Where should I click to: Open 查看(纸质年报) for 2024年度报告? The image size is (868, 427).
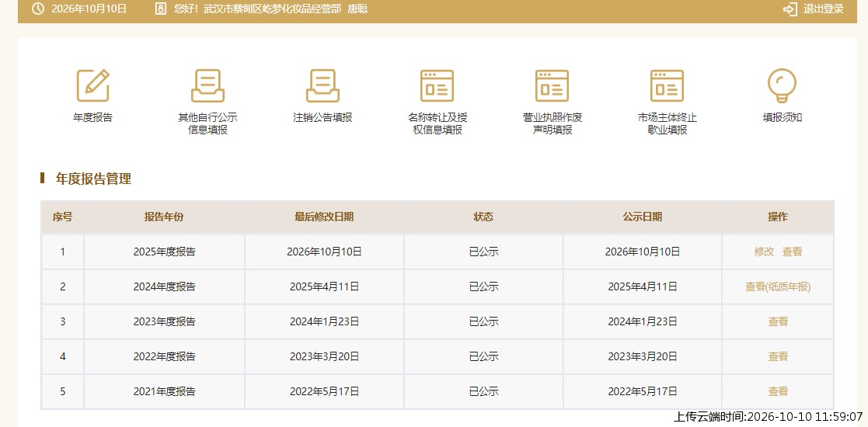click(x=778, y=286)
